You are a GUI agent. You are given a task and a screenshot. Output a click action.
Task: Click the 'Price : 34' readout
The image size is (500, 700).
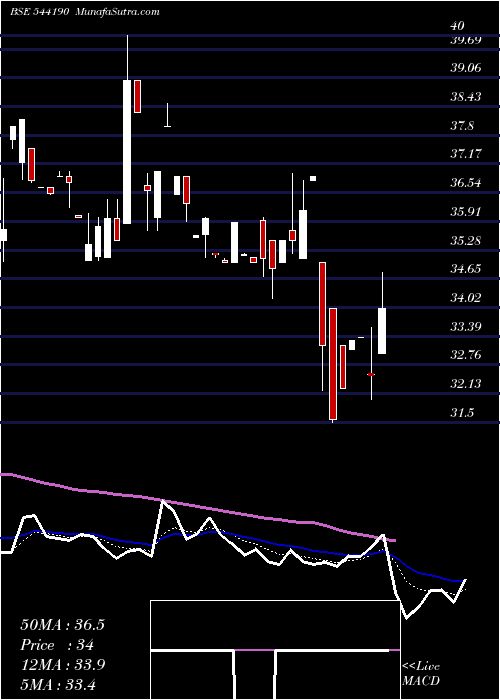[x=57, y=645]
